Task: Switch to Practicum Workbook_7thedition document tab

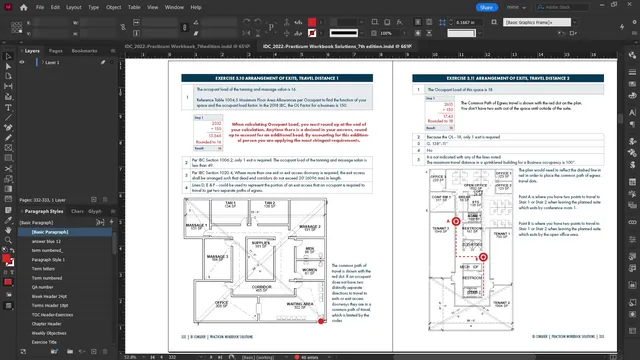Action: [187, 47]
